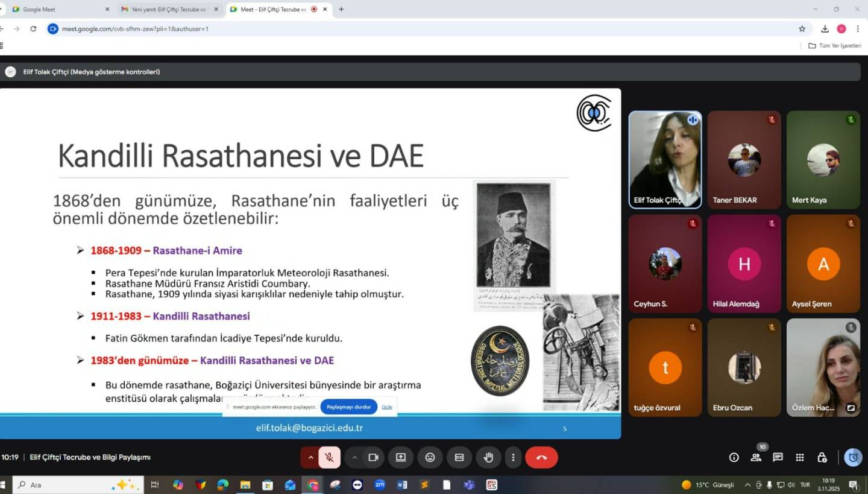
Task: Open the chat messages panel
Action: click(x=778, y=457)
